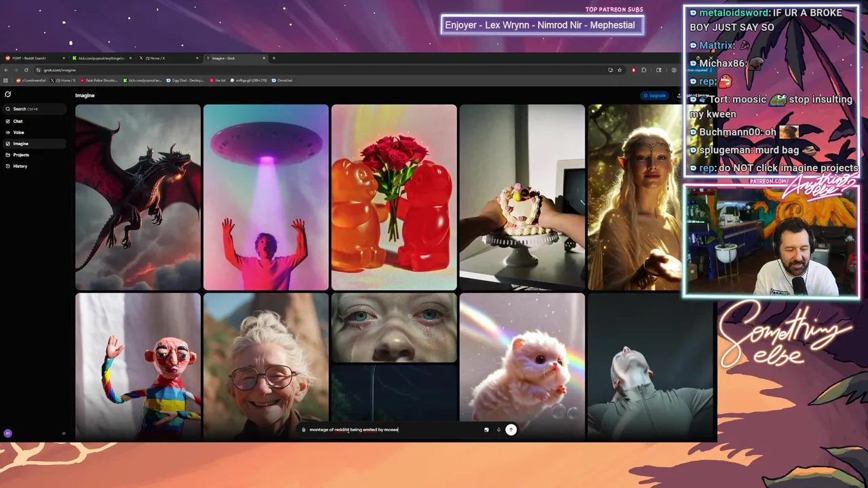
Task: Open Chat in the sidebar
Action: coord(34,121)
